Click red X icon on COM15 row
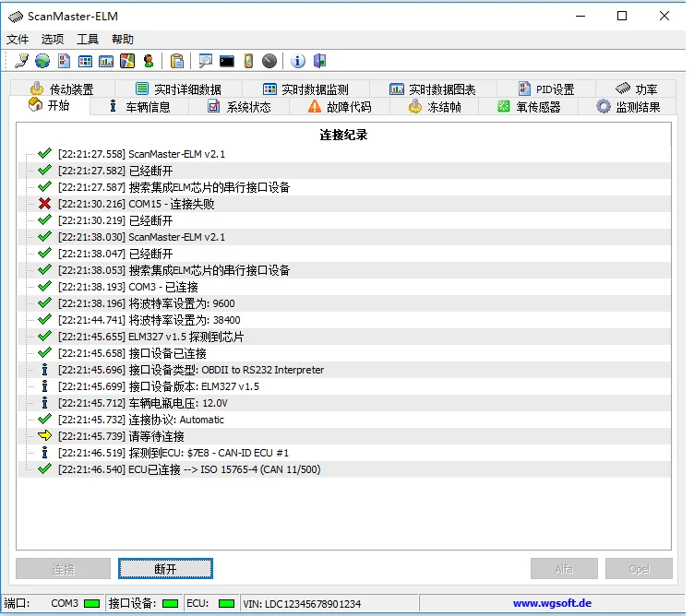The image size is (694, 616). tap(44, 204)
